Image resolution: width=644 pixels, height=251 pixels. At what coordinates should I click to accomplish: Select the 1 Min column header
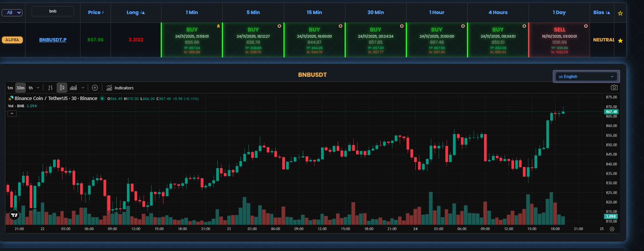(x=192, y=12)
